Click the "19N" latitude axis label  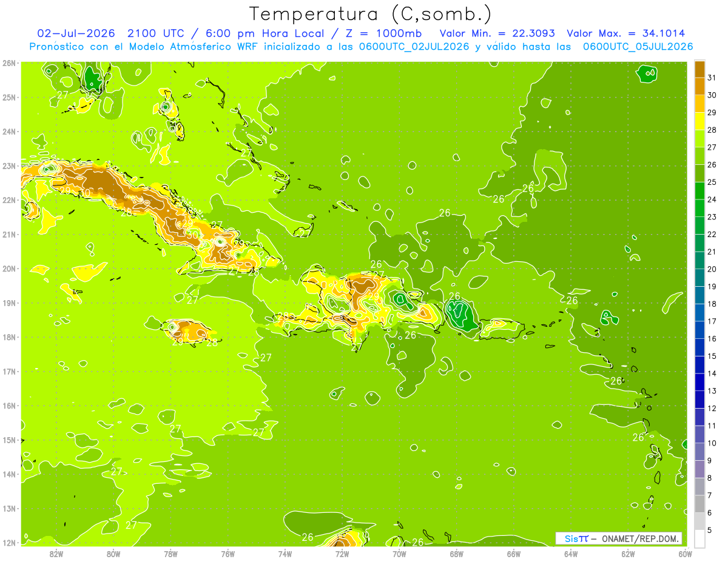9,303
